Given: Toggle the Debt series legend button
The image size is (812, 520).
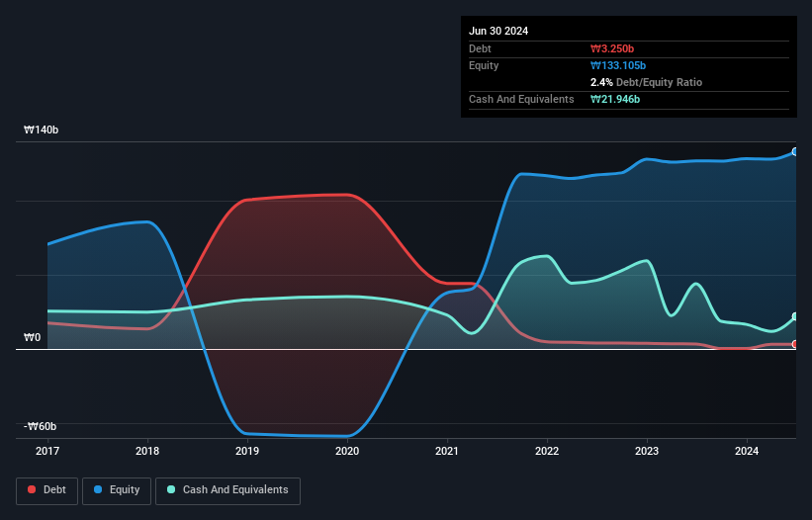Looking at the screenshot, I should 47,490.
